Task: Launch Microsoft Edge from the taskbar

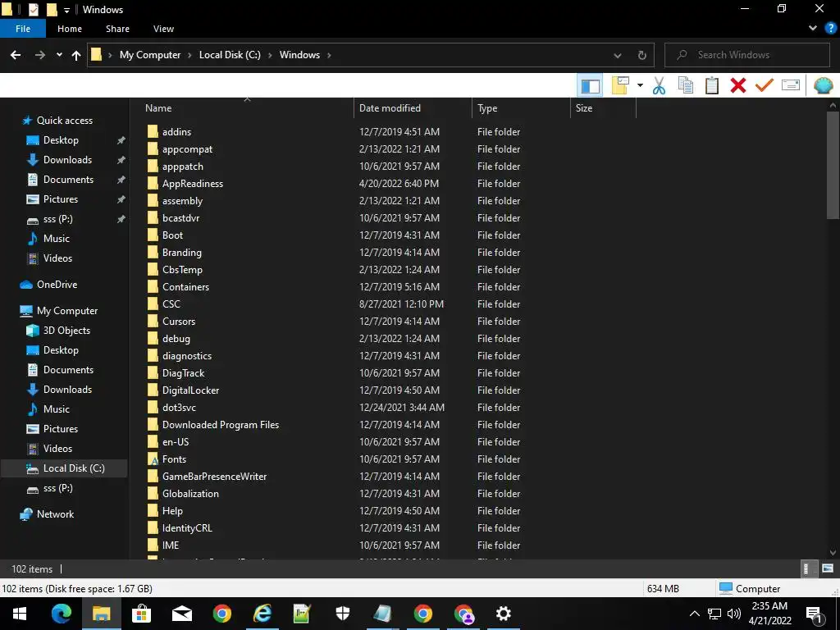Action: pos(61,614)
